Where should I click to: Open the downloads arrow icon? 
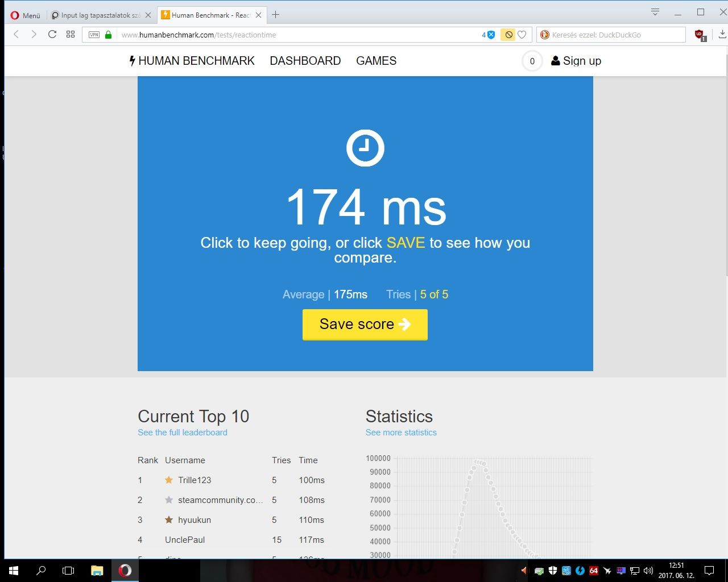click(722, 34)
